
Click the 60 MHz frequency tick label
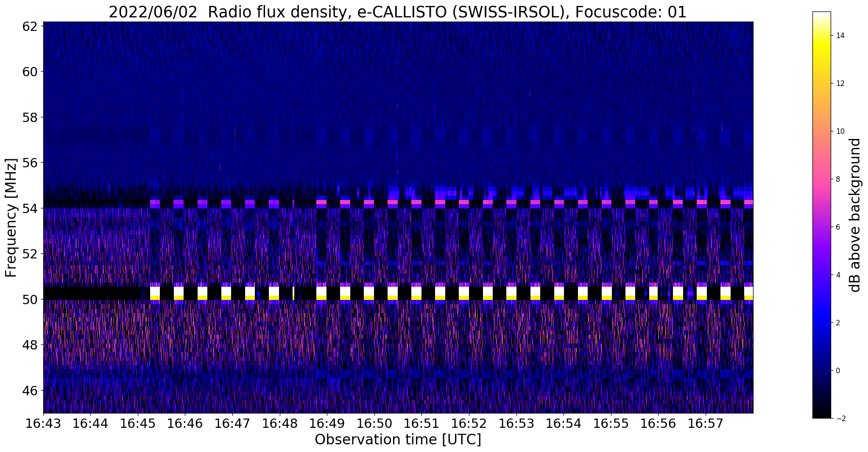(30, 71)
